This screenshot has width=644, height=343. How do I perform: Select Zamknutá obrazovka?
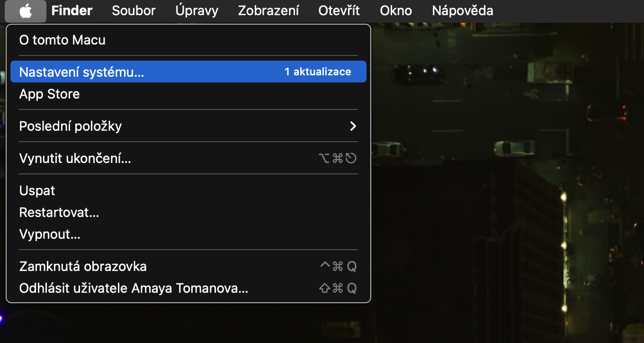(188, 266)
